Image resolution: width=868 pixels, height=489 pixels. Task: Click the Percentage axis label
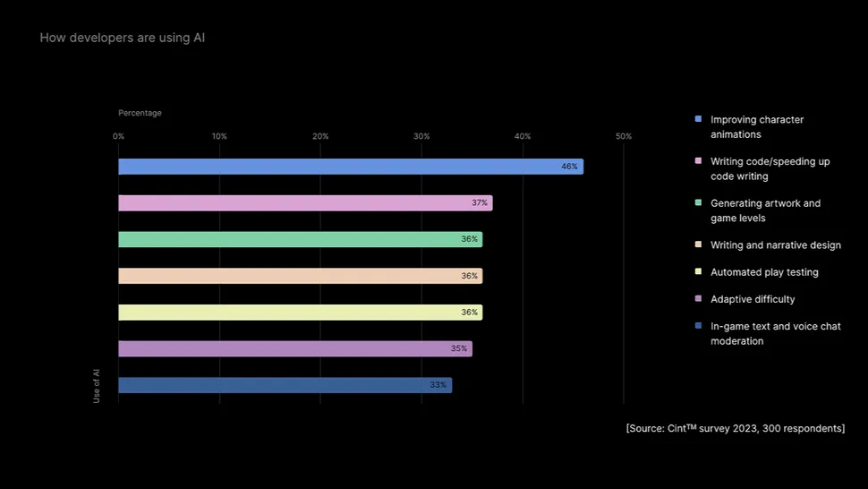pyautogui.click(x=140, y=113)
